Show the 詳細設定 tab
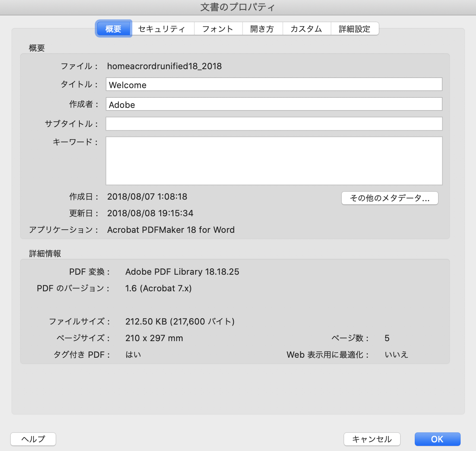The image size is (476, 451). [x=354, y=29]
